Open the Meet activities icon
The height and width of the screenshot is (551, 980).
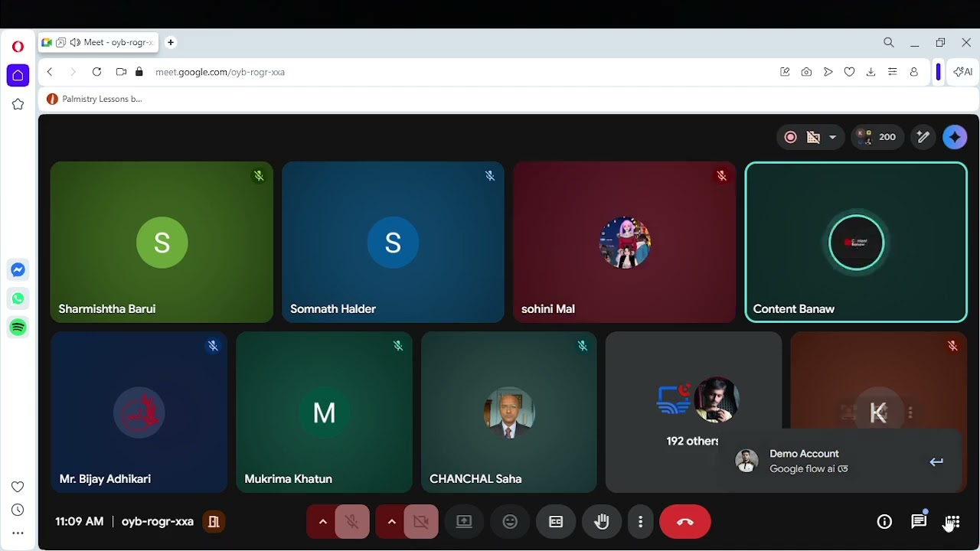click(952, 522)
